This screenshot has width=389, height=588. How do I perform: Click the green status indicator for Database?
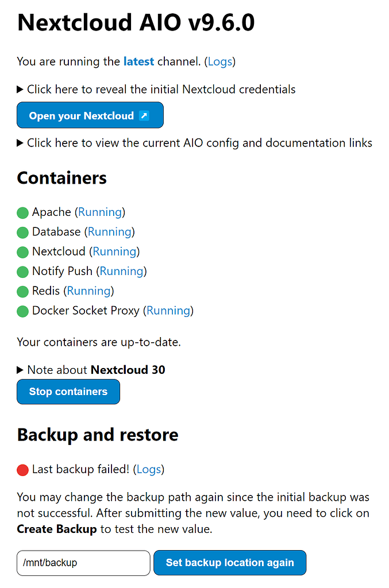point(22,232)
